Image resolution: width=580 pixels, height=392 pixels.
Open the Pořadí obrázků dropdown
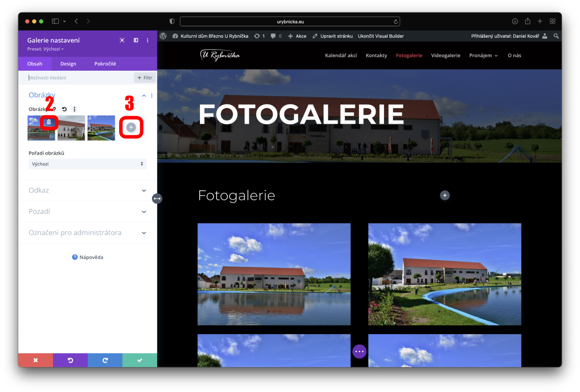click(x=87, y=164)
